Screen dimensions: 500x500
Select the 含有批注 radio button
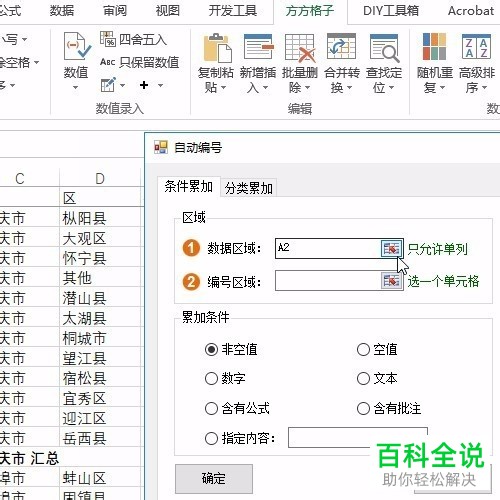tap(363, 408)
